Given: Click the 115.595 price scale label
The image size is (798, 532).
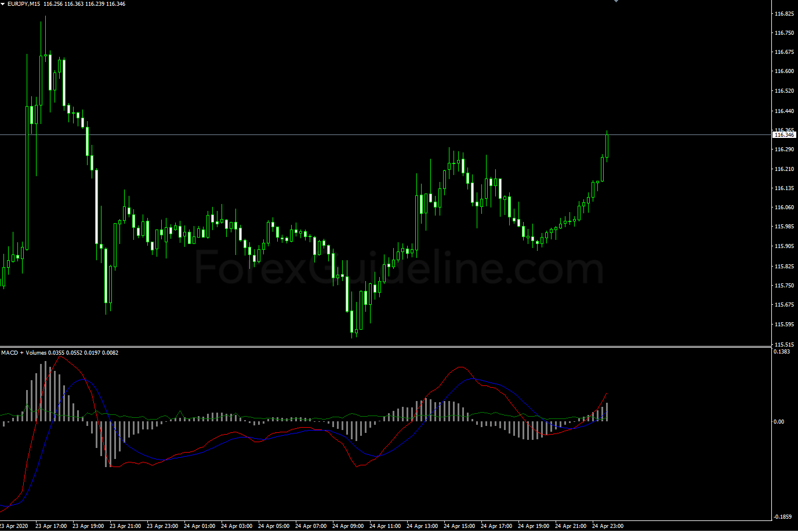Looking at the screenshot, I should (x=784, y=325).
